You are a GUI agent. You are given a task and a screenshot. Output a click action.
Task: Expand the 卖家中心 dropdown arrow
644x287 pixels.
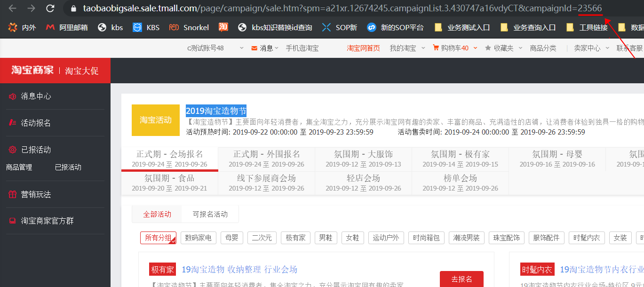point(607,48)
